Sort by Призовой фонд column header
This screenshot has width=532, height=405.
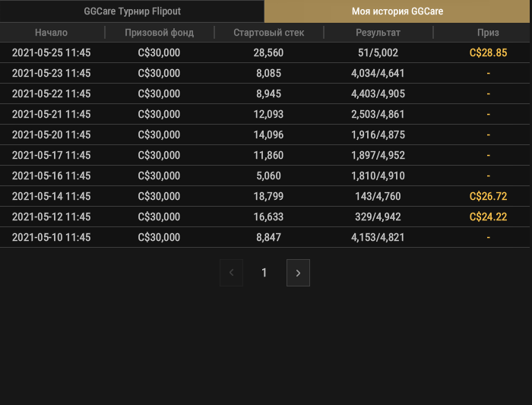coord(159,33)
